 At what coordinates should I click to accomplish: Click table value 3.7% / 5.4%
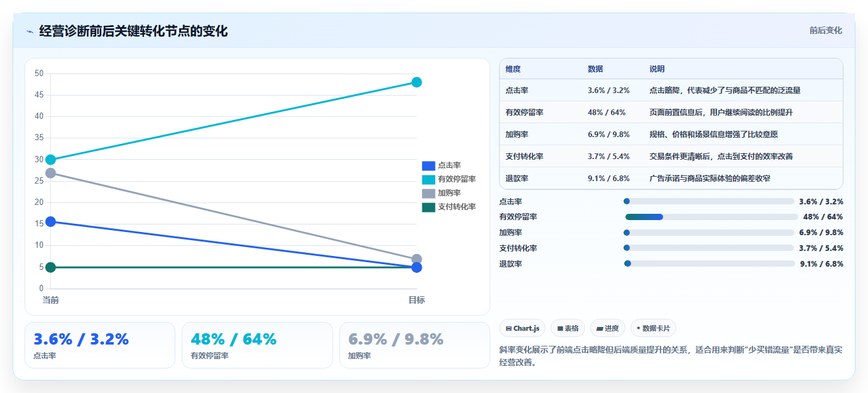point(608,157)
